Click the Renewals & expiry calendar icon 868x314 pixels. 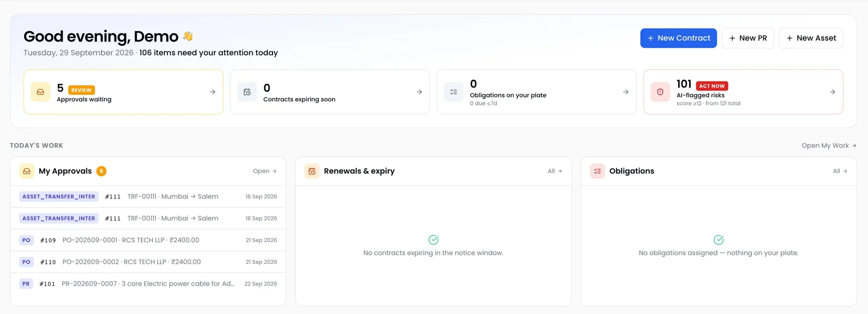[x=312, y=171]
